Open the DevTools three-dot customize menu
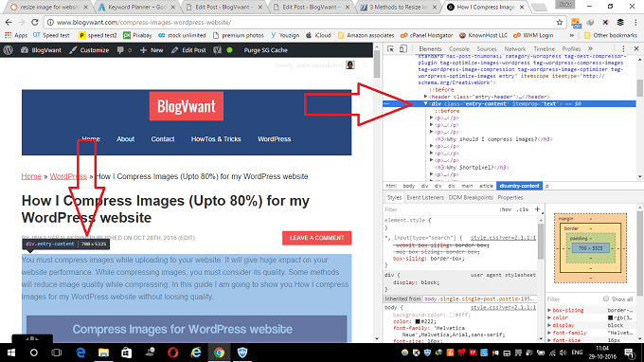Screen dimensions: 644x362 623,49
